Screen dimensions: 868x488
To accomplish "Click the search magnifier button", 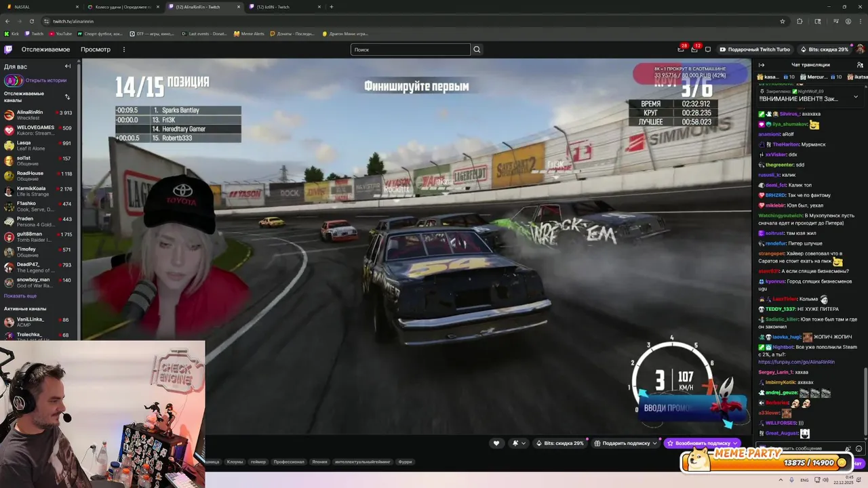I will 477,49.
